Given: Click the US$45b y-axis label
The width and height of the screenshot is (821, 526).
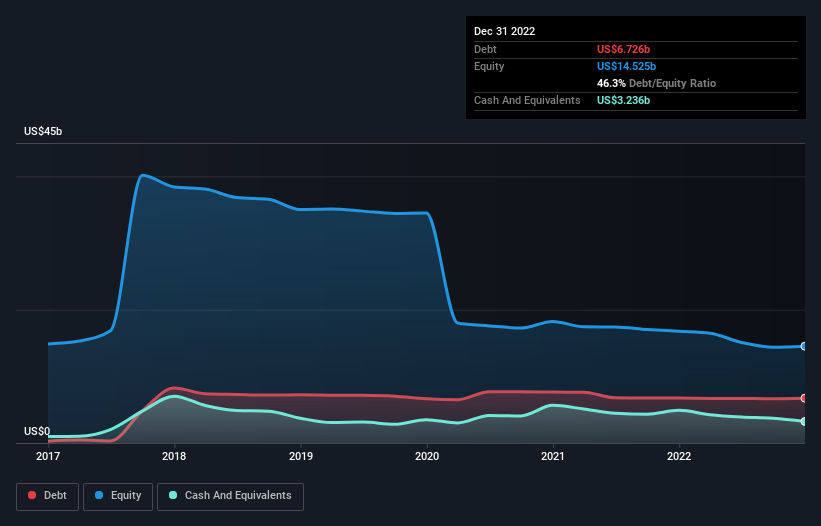Looking at the screenshot, I should (x=43, y=131).
